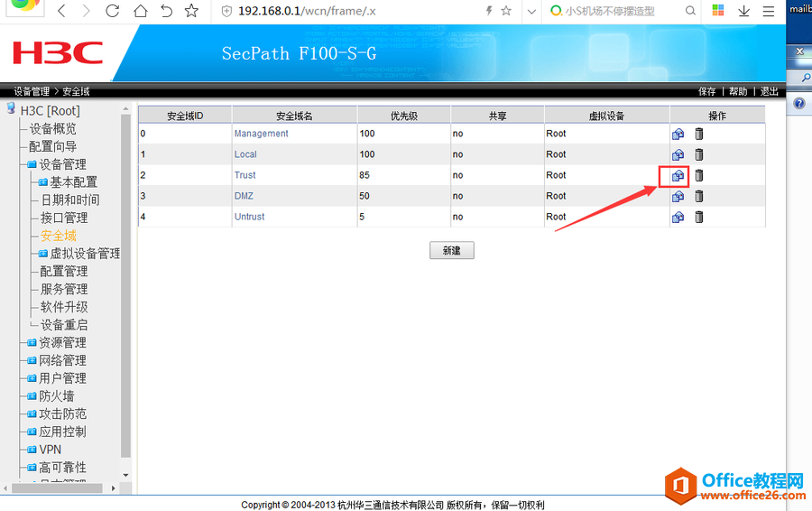Expand the 网络管理 tree node
The width and height of the screenshot is (812, 511).
32,361
